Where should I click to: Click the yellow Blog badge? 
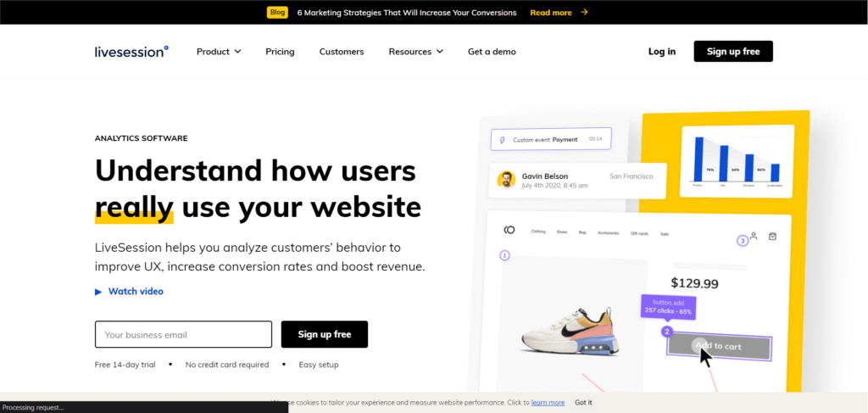[276, 13]
